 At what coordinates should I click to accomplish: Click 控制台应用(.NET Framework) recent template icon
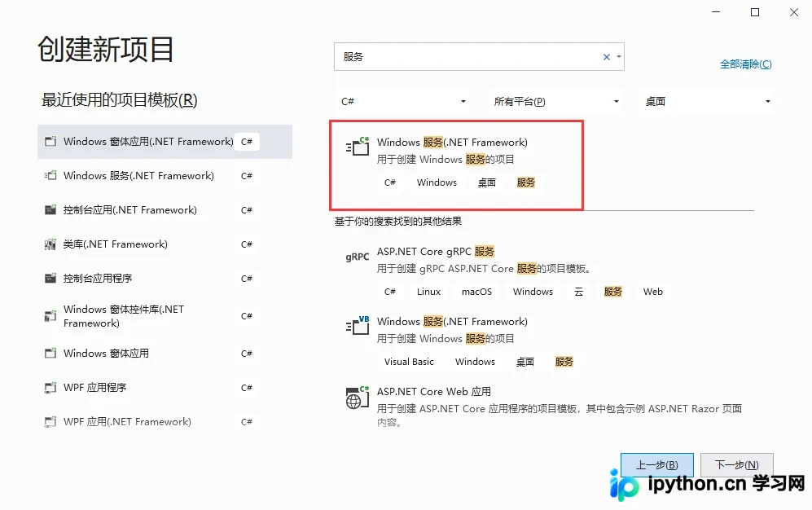(x=50, y=209)
